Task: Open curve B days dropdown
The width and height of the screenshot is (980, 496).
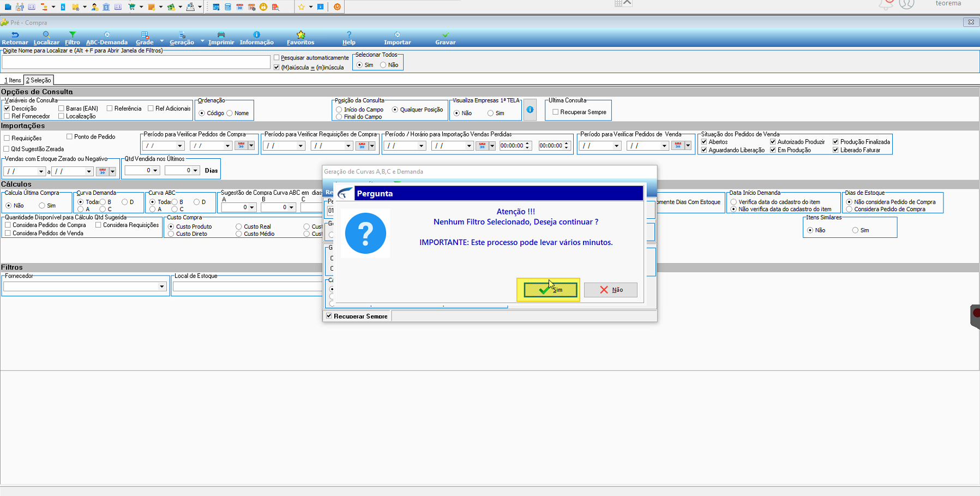Action: (291, 207)
